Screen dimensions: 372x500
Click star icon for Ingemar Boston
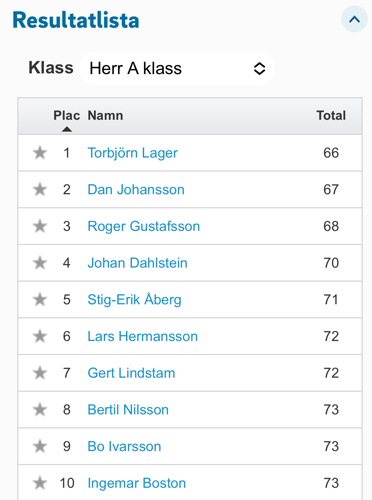click(40, 483)
